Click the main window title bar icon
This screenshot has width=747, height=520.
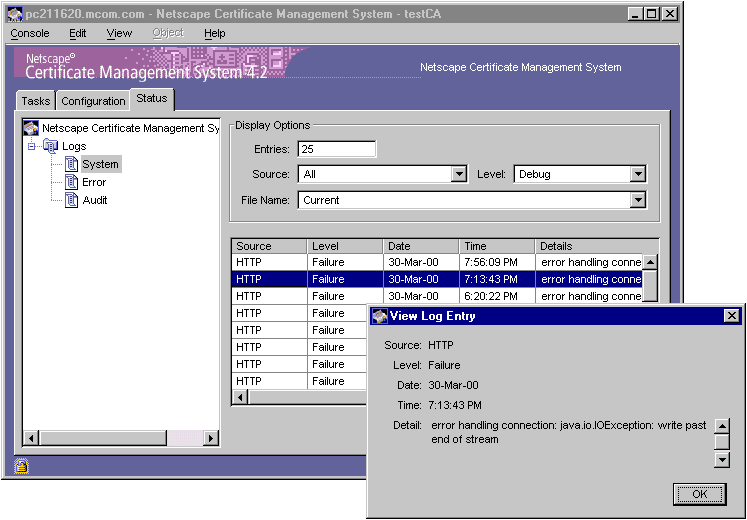15,14
